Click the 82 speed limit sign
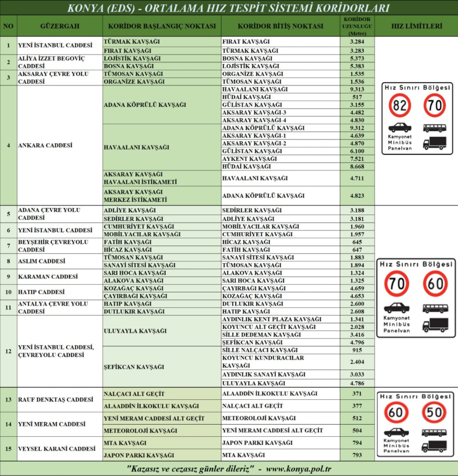 (399, 105)
